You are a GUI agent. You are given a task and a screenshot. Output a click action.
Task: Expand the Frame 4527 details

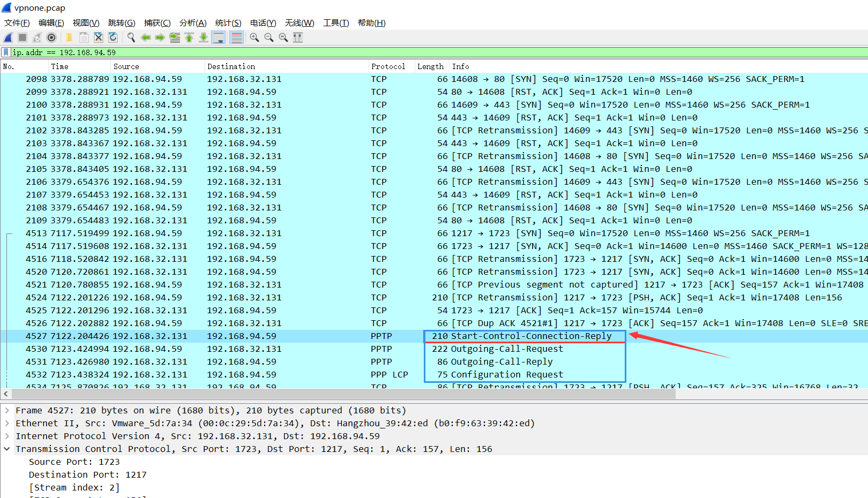pos(7,411)
